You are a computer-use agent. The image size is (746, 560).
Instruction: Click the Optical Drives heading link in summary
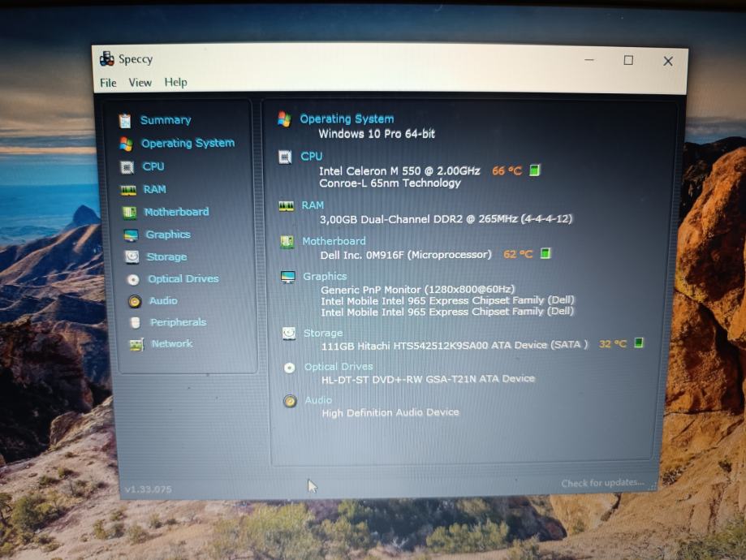pos(339,366)
